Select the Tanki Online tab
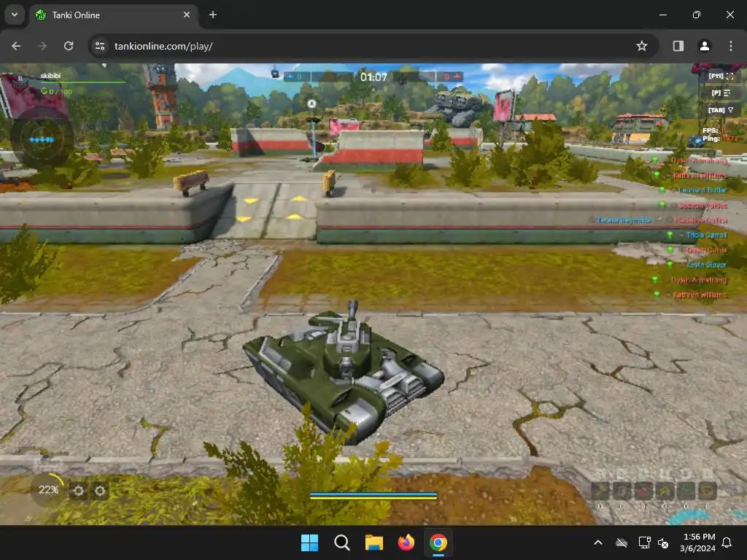Image resolution: width=747 pixels, height=560 pixels. pos(113,15)
